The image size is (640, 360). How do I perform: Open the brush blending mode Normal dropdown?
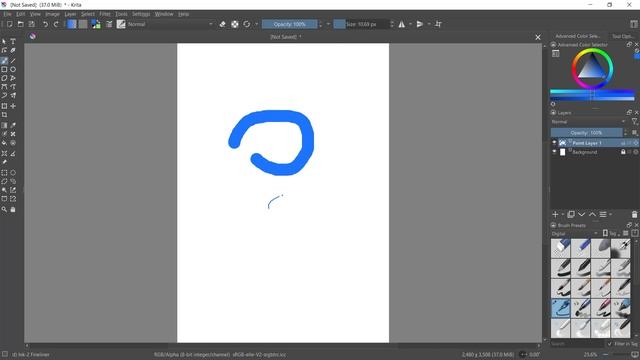click(170, 24)
